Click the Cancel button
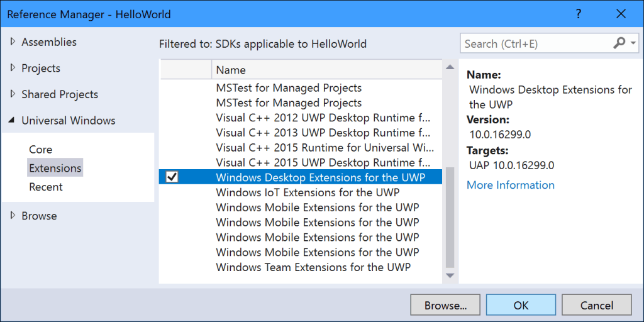Screen dimensions: 644x322 596,306
